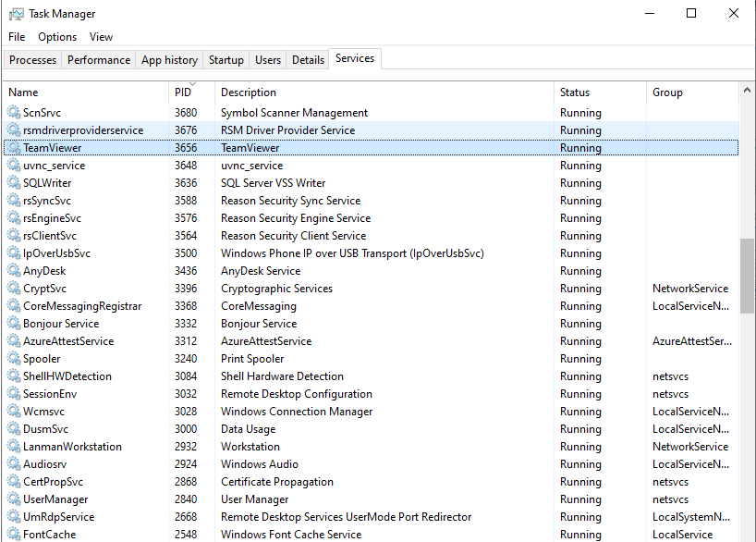Click 'Symbol Scanner Management' description

[x=294, y=113]
